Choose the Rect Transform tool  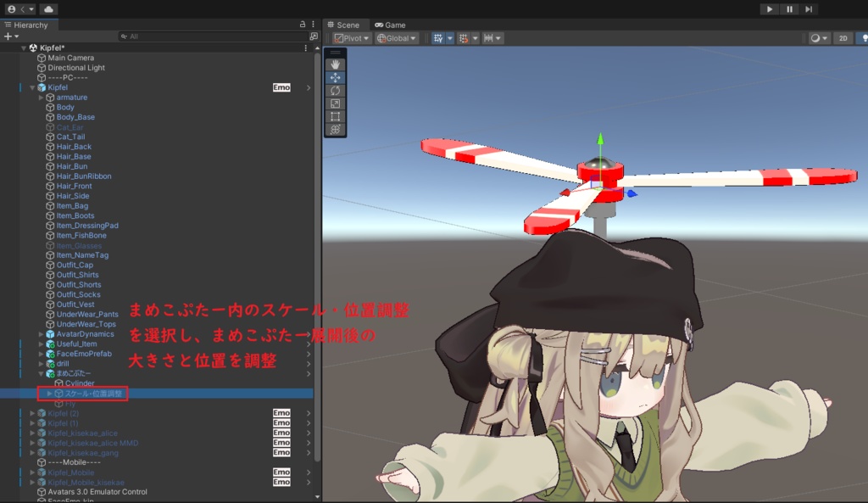point(336,115)
